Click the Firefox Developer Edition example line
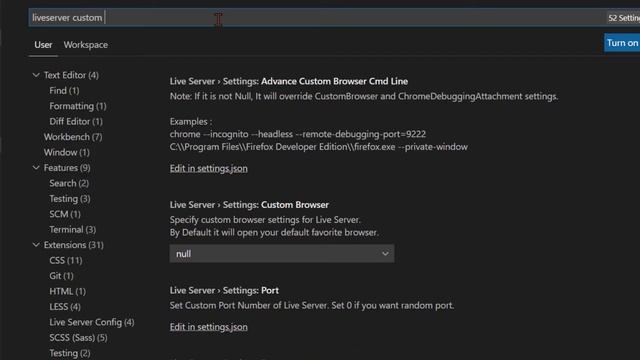Viewport: 640px width, 360px height. [319, 147]
